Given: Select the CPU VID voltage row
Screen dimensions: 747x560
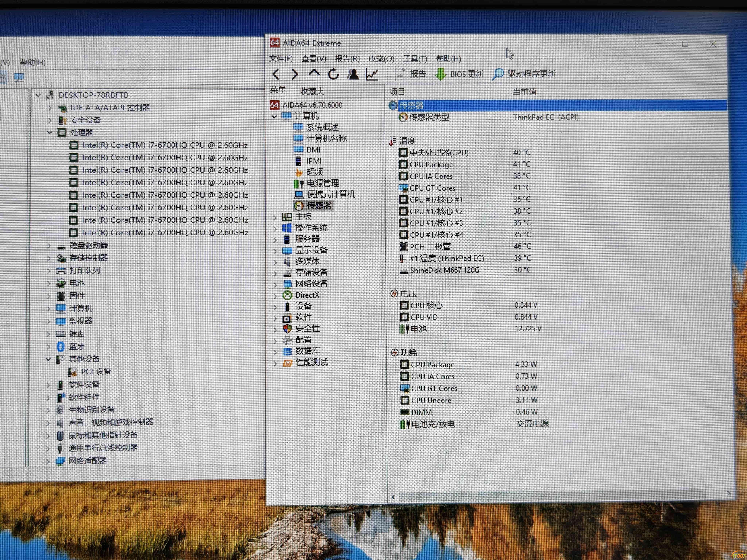Looking at the screenshot, I should pyautogui.click(x=469, y=317).
